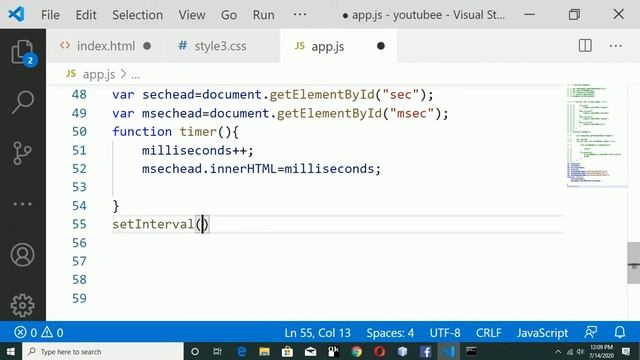The width and height of the screenshot is (640, 360).
Task: Open the Selection menu
Action: [x=138, y=15]
